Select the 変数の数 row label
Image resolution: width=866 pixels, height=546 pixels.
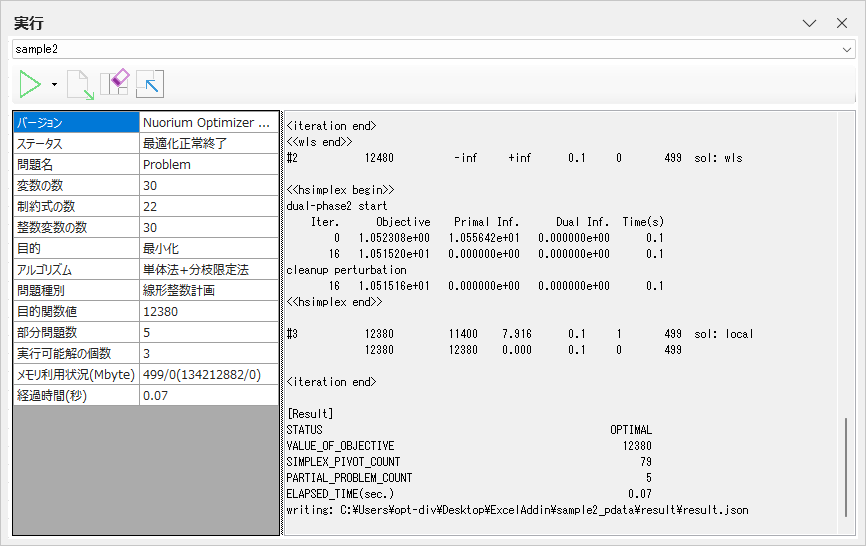click(x=76, y=185)
